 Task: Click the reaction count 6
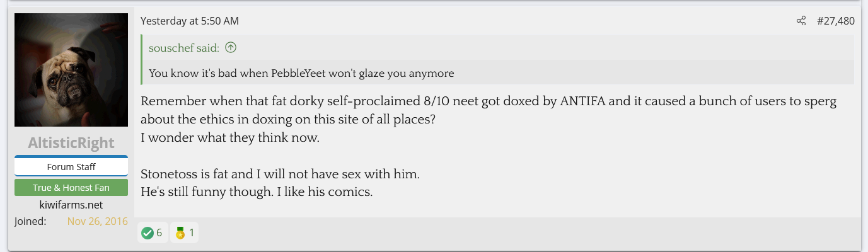point(159,233)
